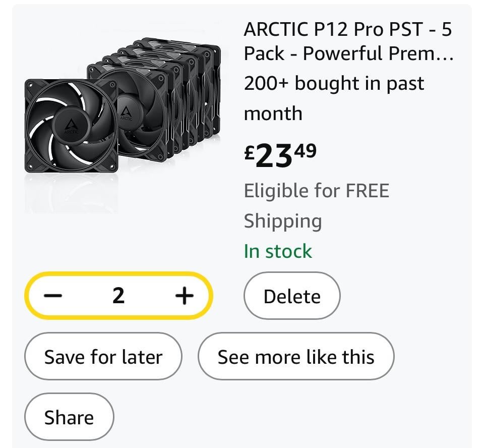
Task: Click the fan reflection below product photo
Action: (x=71, y=194)
